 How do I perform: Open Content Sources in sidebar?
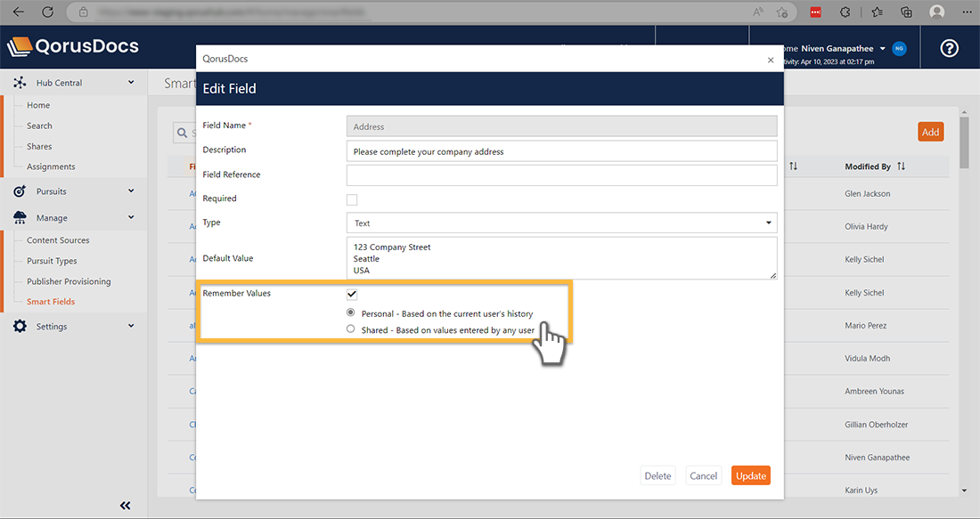click(x=58, y=240)
